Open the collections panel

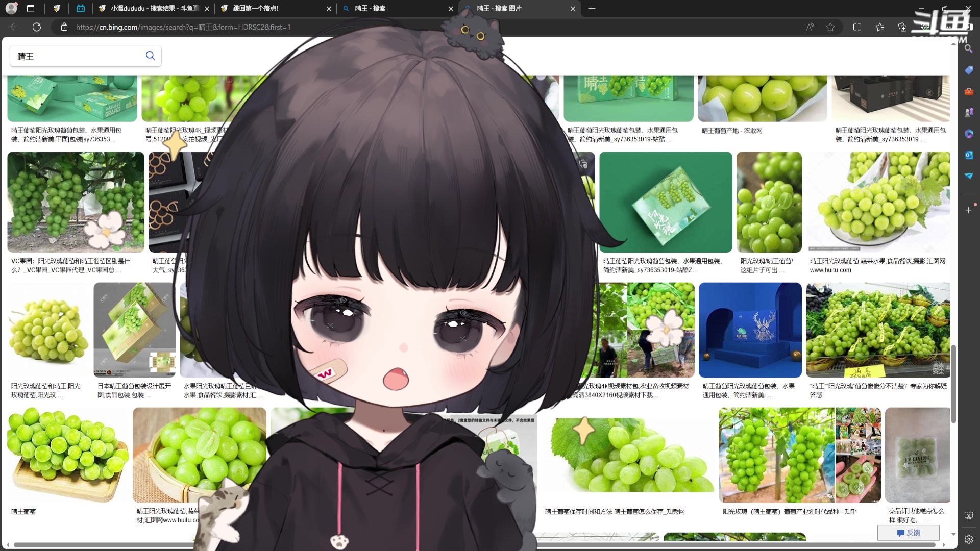click(x=902, y=27)
